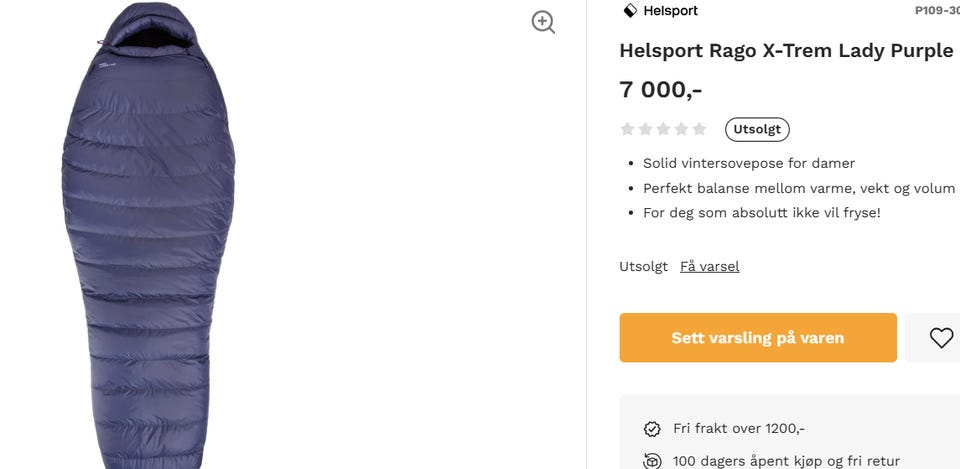
Task: Click the Få varsel link
Action: pos(710,266)
